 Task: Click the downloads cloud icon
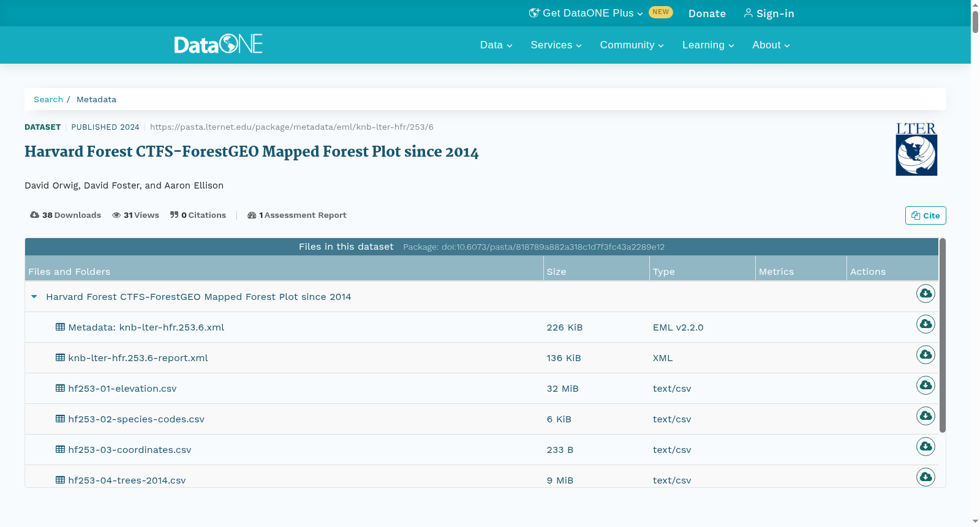(x=34, y=215)
